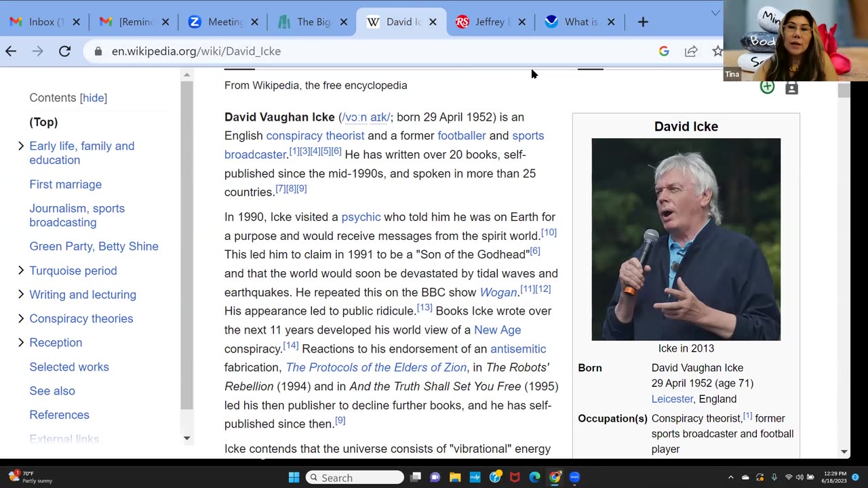Image resolution: width=868 pixels, height=488 pixels.
Task: Expand the Reception section
Action: coord(20,342)
